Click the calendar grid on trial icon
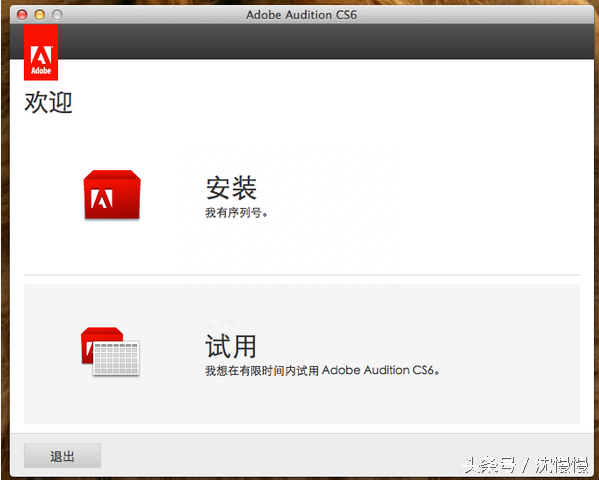 coord(116,358)
